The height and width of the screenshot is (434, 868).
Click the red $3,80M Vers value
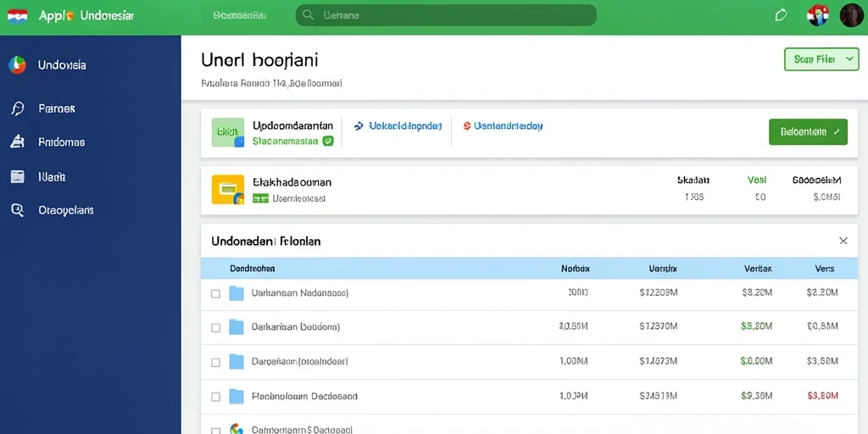[822, 396]
